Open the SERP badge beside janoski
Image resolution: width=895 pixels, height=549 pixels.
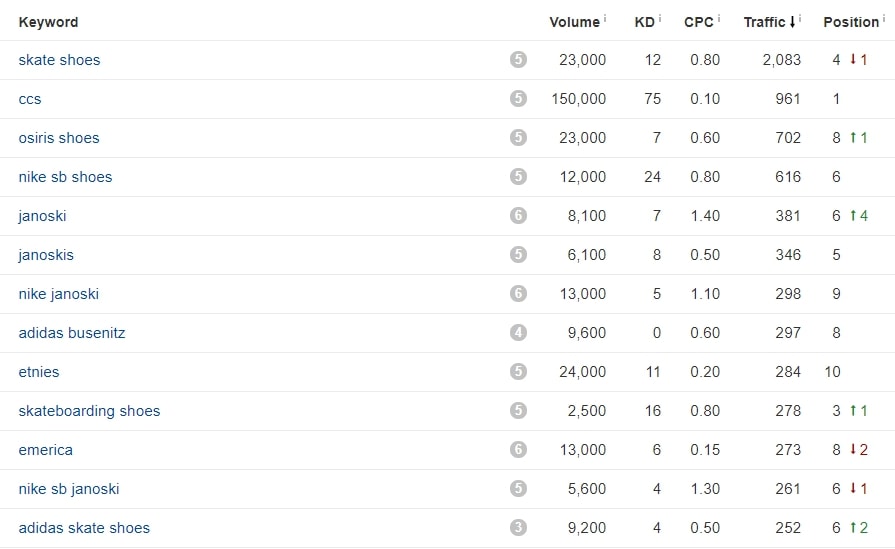tap(518, 215)
